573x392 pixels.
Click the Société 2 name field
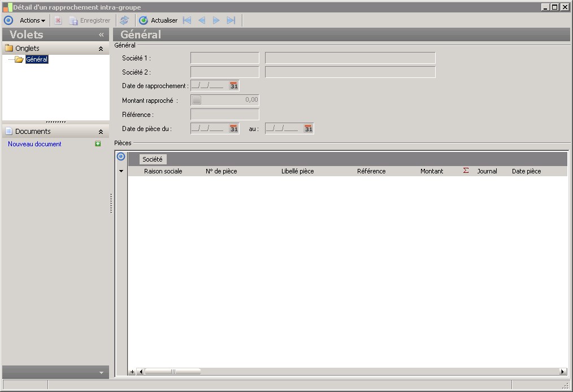(x=350, y=72)
